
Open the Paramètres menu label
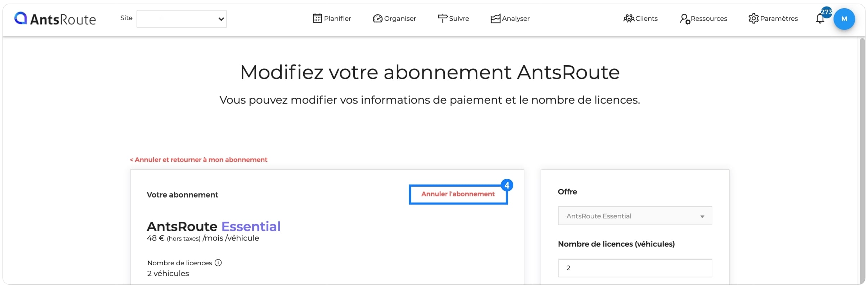click(779, 18)
